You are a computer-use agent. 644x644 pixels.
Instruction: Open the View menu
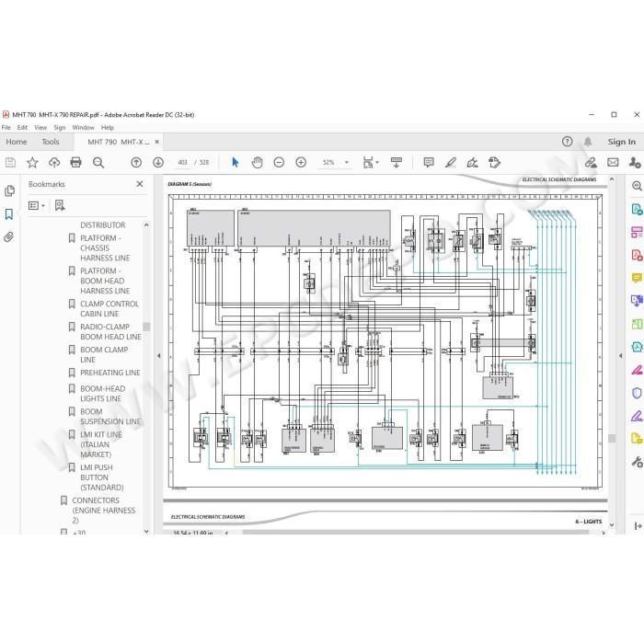40,127
